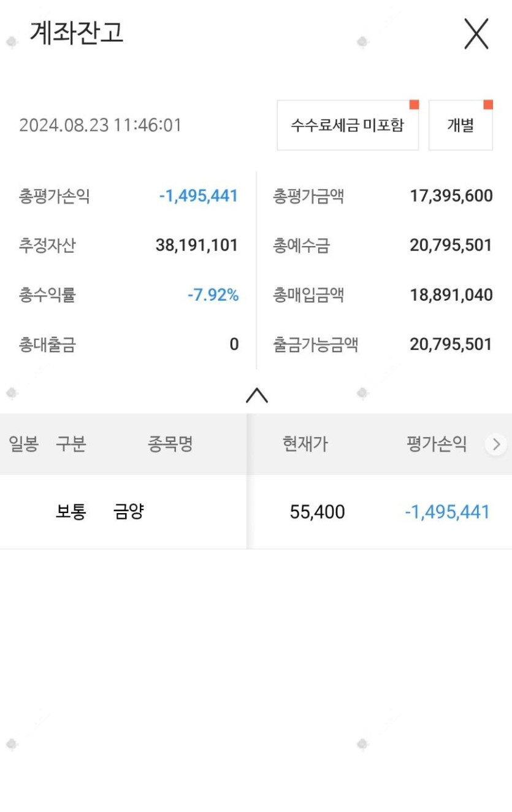Select the 보통 cell in holdings row
This screenshot has width=512, height=812.
coord(71,512)
